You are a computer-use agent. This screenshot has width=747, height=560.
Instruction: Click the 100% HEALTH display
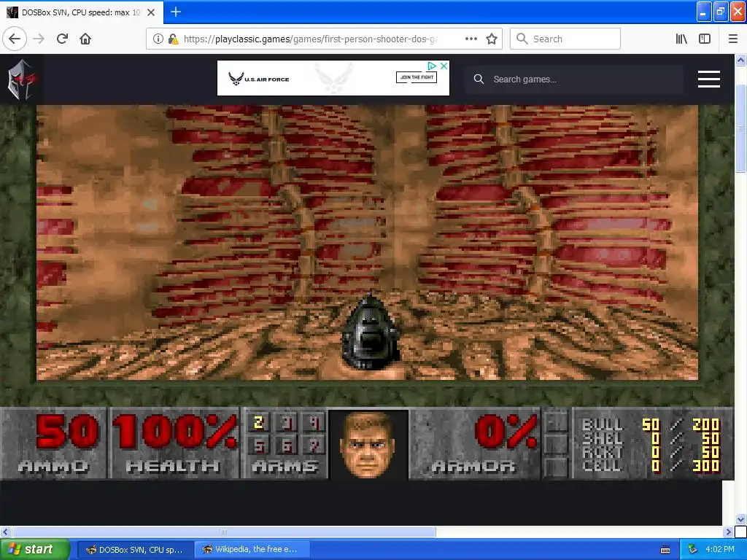(x=174, y=432)
